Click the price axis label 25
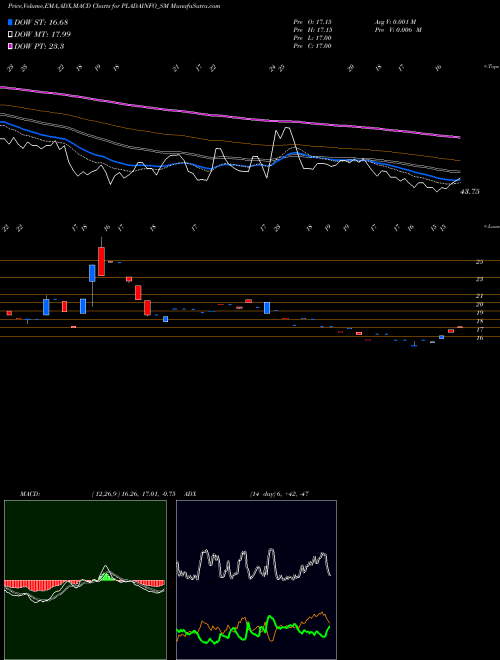This screenshot has height=660, width=500. click(x=479, y=262)
